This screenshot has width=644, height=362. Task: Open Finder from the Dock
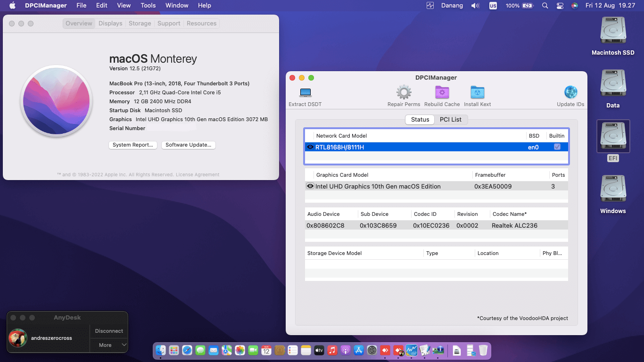[x=161, y=350]
